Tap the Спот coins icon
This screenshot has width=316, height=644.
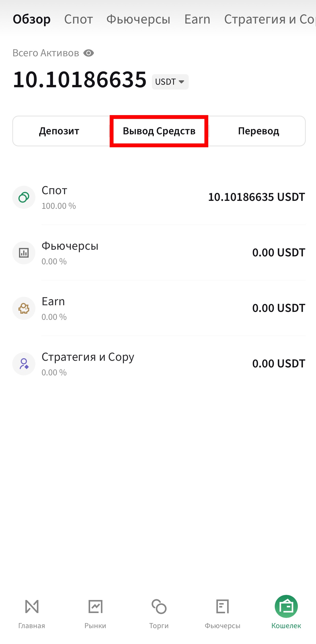24,197
